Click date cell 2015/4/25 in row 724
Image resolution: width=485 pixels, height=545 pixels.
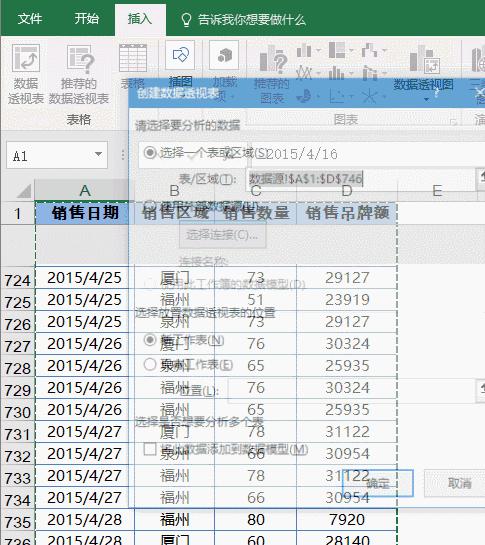pyautogui.click(x=84, y=278)
